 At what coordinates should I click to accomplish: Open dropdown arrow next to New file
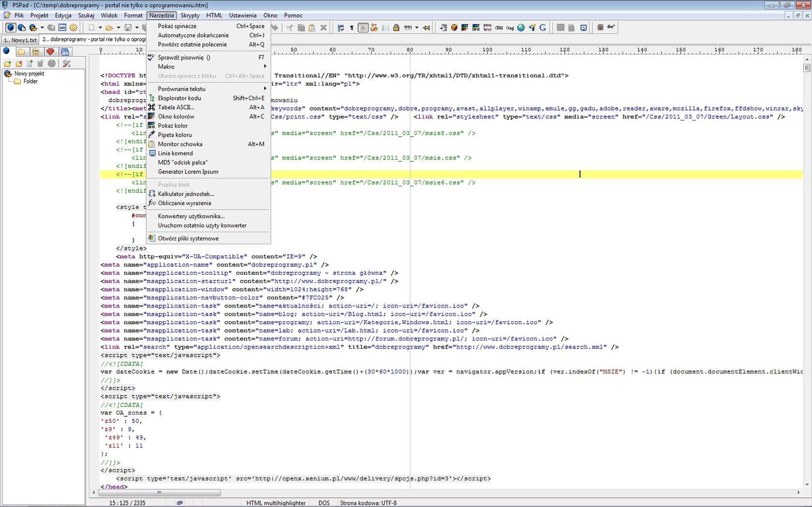(x=100, y=28)
